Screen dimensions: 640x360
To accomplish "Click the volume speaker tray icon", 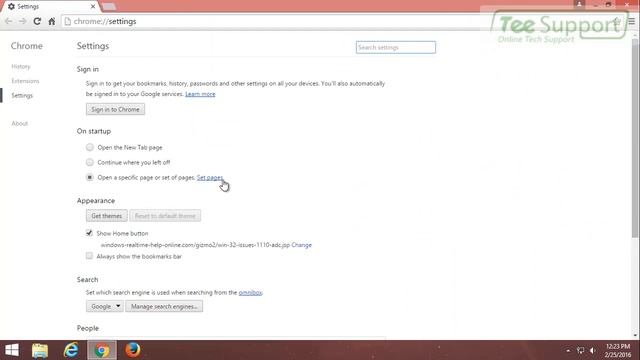I will pyautogui.click(x=593, y=351).
